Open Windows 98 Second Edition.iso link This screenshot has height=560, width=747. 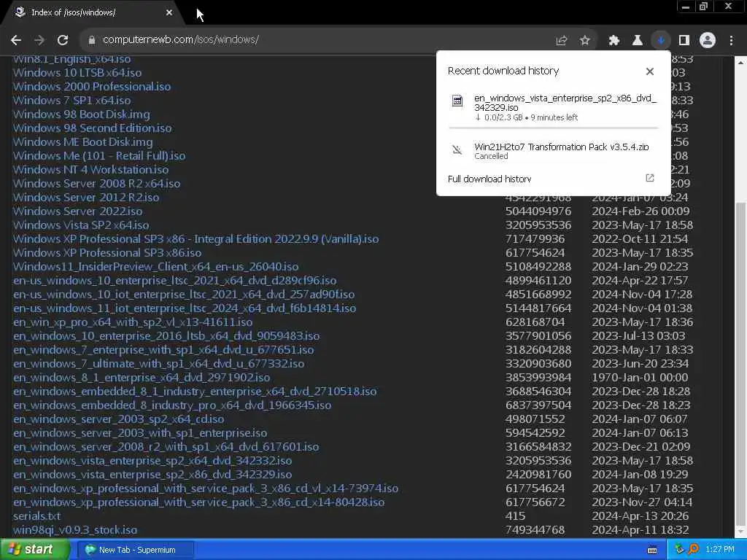coord(93,128)
